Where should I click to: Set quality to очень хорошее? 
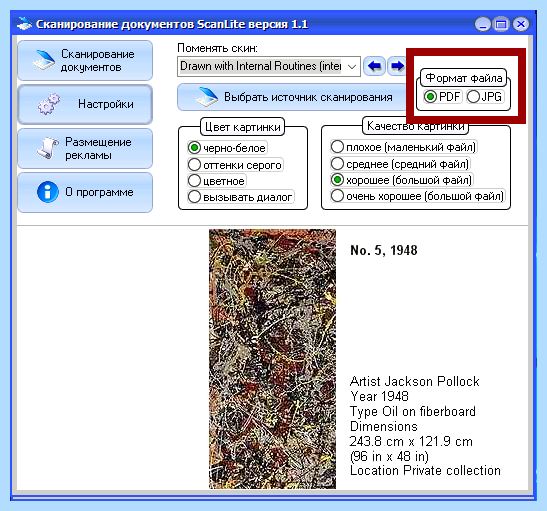[418, 196]
